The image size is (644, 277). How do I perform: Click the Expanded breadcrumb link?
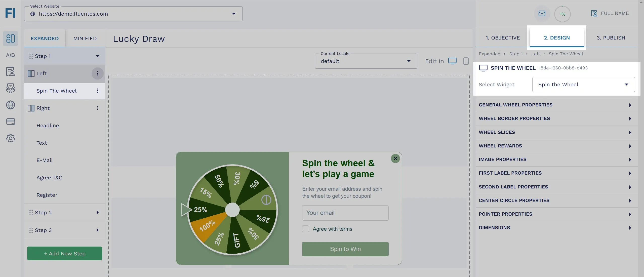(489, 54)
